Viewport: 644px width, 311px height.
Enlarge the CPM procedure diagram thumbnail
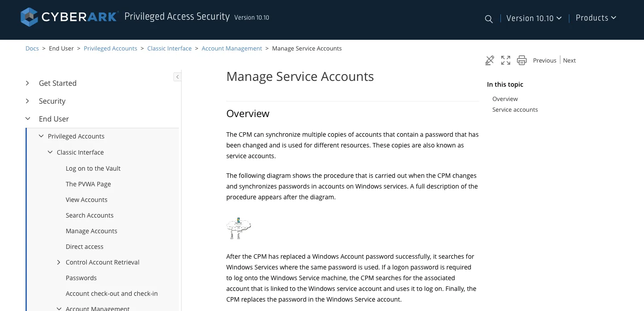tap(238, 228)
